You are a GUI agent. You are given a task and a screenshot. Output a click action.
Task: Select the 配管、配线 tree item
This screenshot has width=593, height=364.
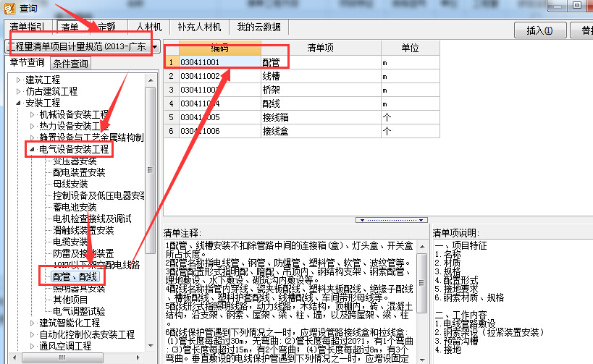click(x=75, y=276)
